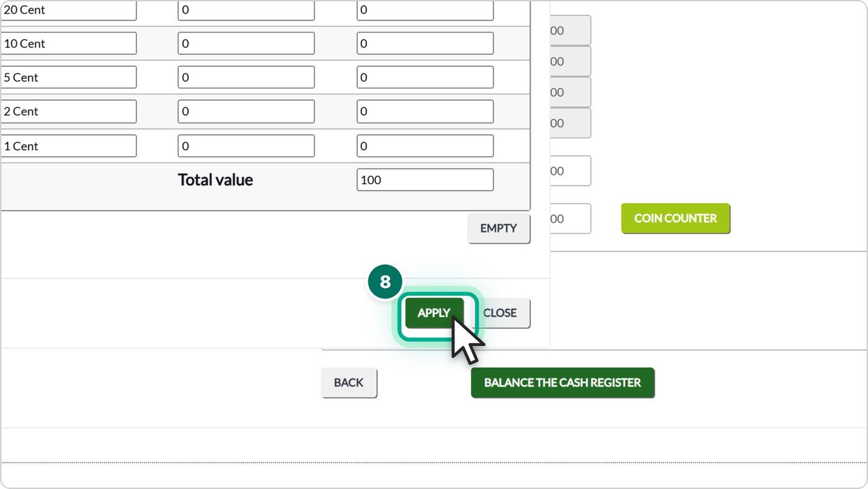
Task: Click the amount field beside COIN COUNTER
Action: point(570,218)
